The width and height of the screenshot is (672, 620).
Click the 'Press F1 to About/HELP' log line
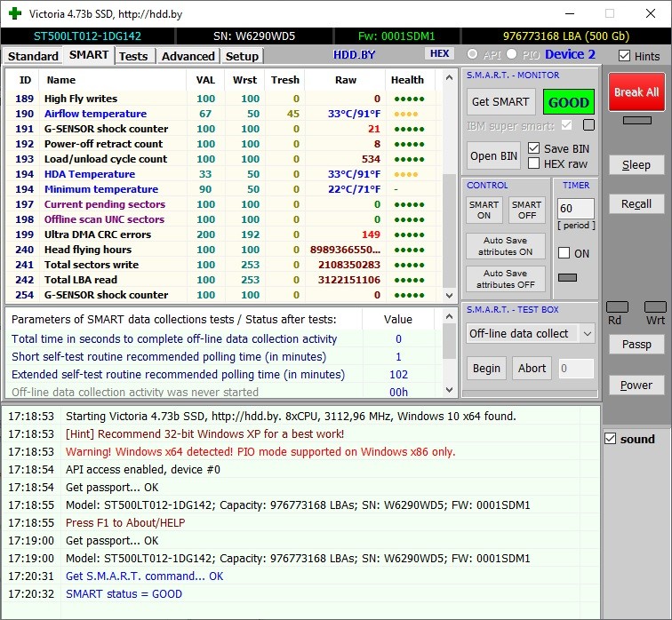tap(125, 523)
